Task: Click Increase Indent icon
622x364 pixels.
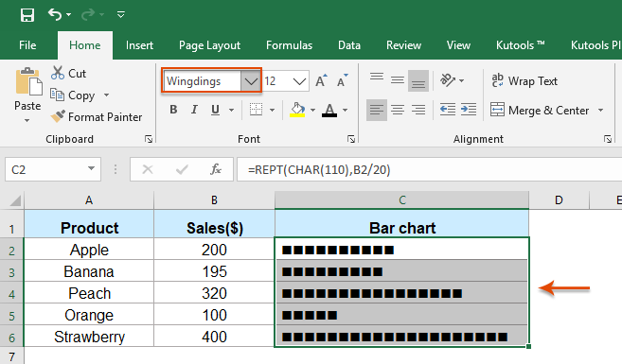Action: click(469, 110)
